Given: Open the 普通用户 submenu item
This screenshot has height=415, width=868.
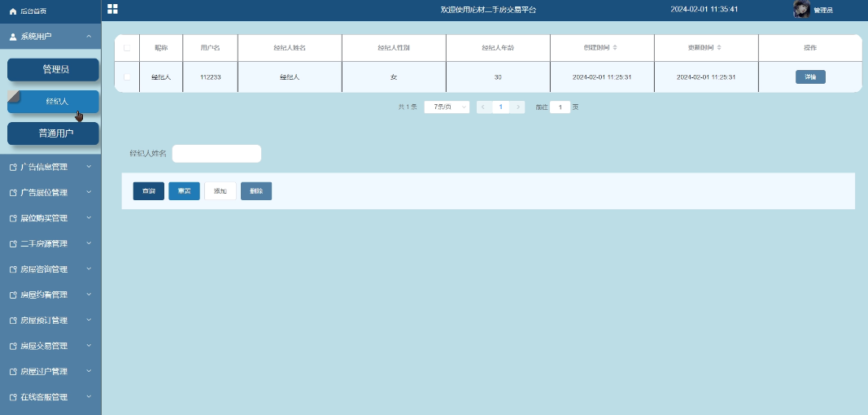Looking at the screenshot, I should point(53,133).
